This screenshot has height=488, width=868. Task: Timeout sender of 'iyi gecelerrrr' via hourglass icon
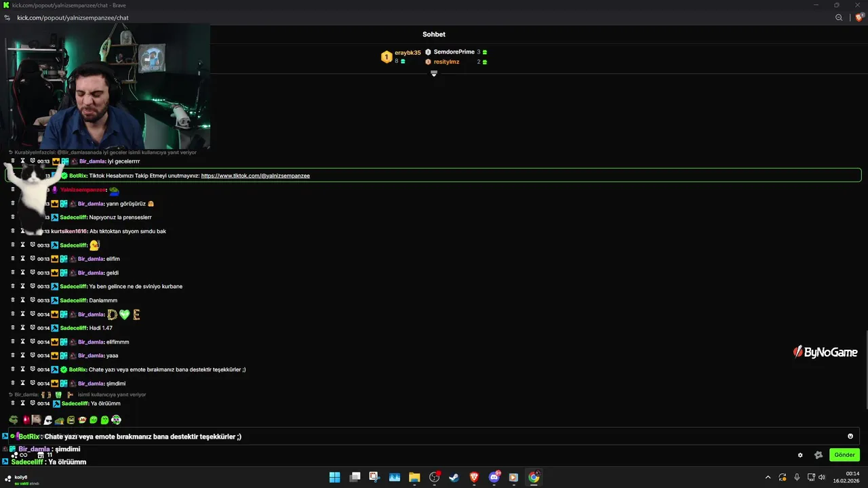22,161
